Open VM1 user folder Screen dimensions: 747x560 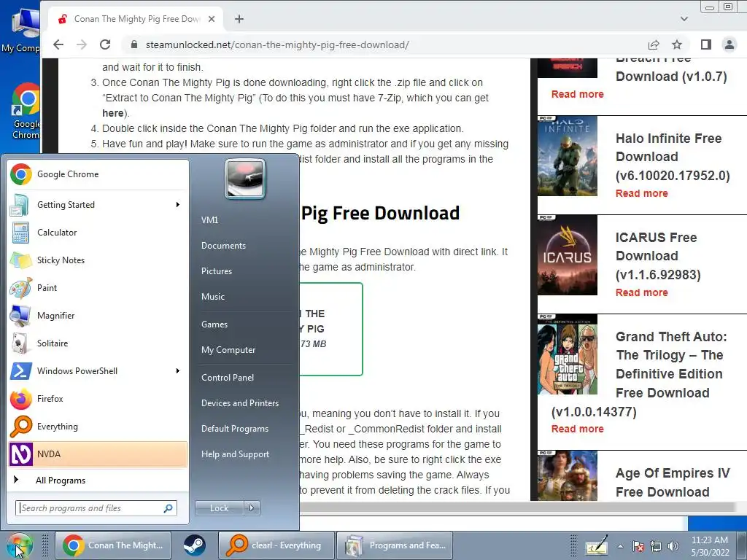tap(209, 220)
